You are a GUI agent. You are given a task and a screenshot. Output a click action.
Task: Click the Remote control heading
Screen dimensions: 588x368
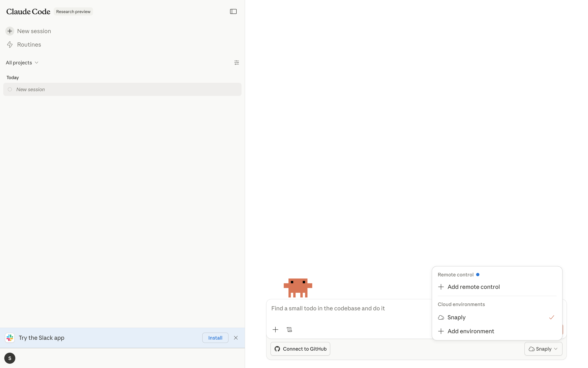[455, 275]
